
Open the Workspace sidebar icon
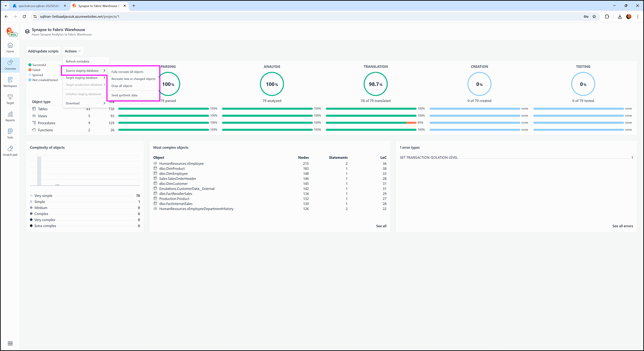(x=10, y=82)
